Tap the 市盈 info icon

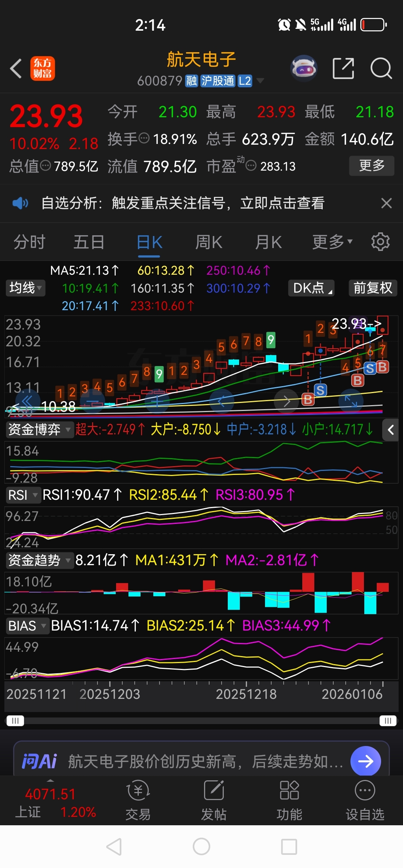pos(251,166)
